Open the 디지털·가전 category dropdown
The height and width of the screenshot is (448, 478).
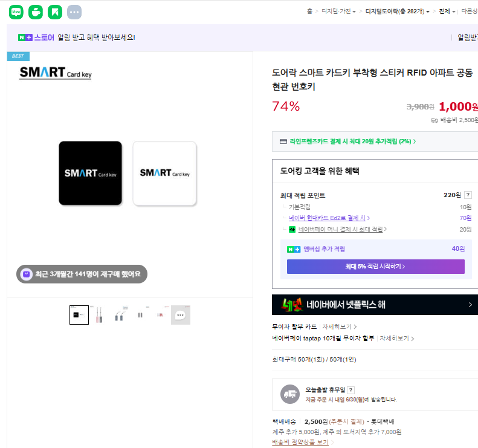tap(338, 11)
